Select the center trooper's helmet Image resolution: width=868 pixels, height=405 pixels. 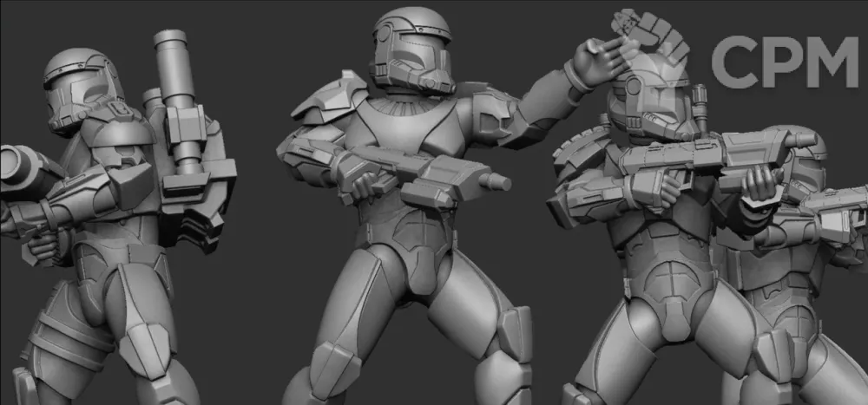coord(411,50)
